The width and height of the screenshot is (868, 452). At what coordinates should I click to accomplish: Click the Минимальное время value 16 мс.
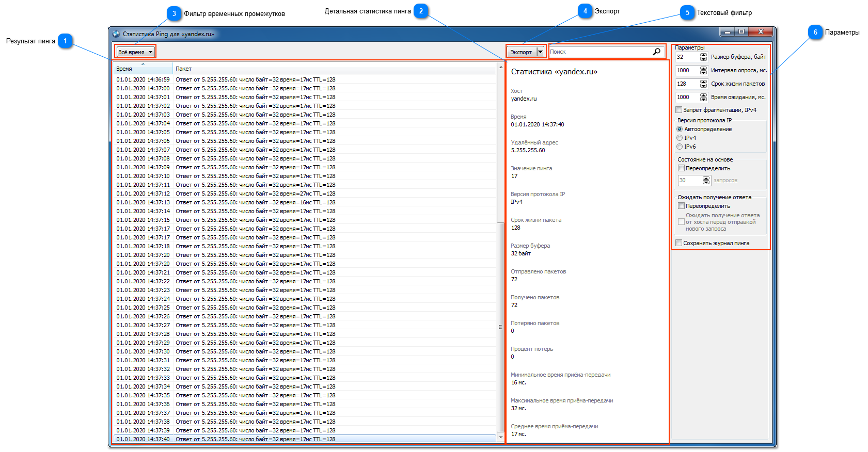pyautogui.click(x=518, y=382)
